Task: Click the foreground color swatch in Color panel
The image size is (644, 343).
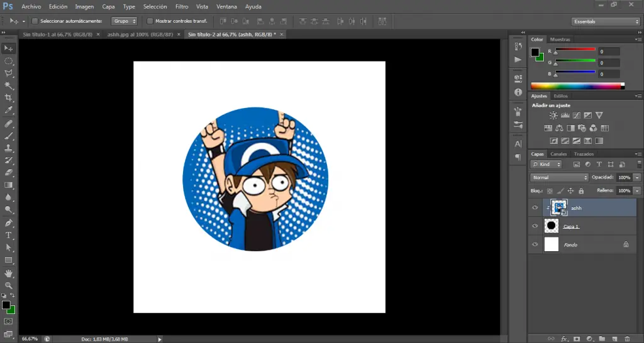Action: (535, 52)
